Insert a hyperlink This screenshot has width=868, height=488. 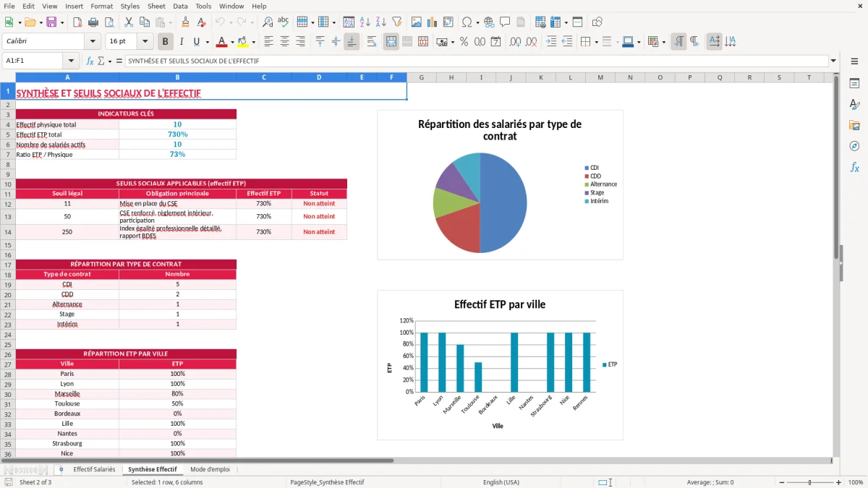click(x=489, y=22)
